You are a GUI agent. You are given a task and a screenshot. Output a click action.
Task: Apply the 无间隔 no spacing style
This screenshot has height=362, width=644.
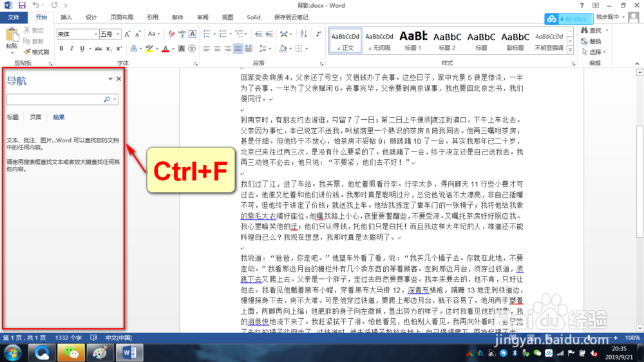tap(379, 41)
